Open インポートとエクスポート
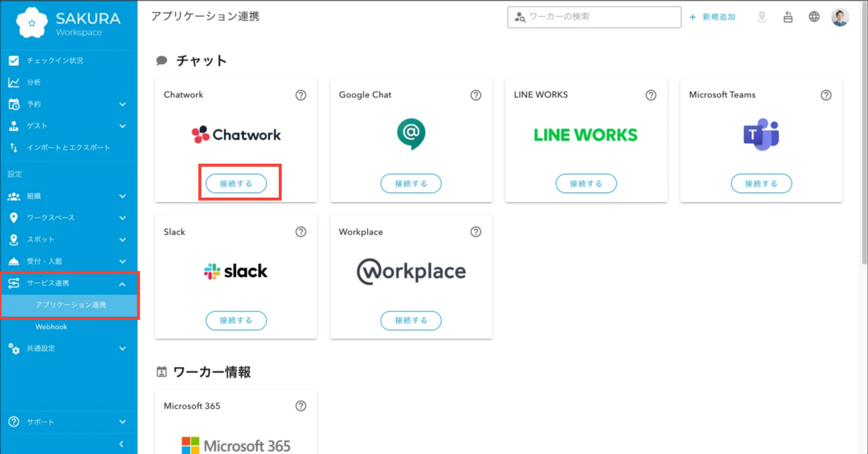868x454 pixels. [x=69, y=148]
